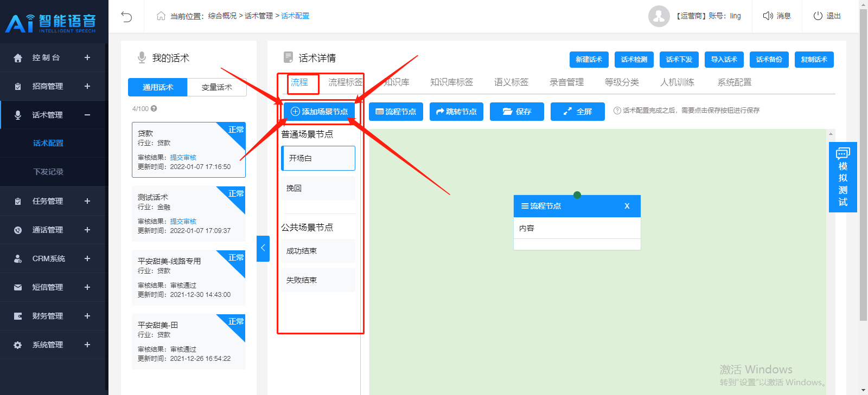868x395 pixels.
Task: Click 导入话术 button
Action: pos(724,60)
